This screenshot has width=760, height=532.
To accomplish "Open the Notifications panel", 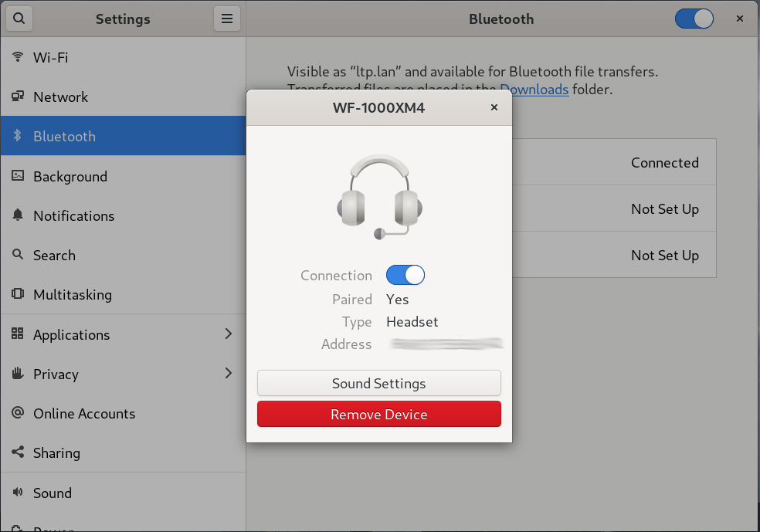I will pyautogui.click(x=123, y=215).
